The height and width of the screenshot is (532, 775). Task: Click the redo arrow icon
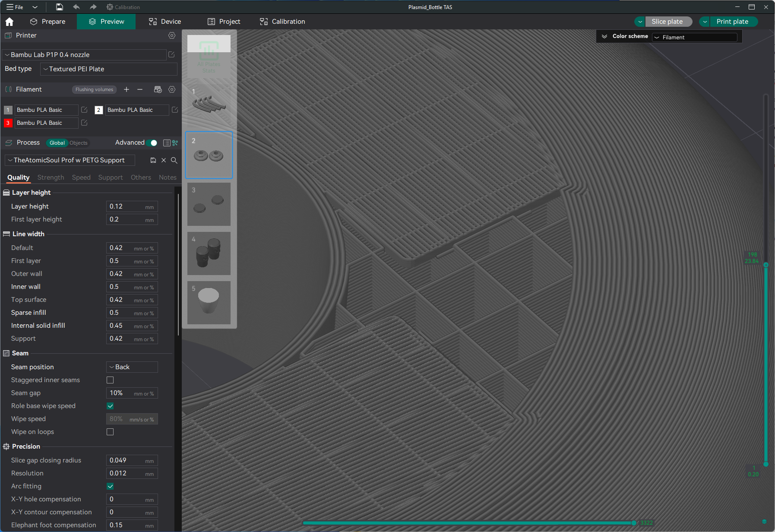[x=92, y=7]
